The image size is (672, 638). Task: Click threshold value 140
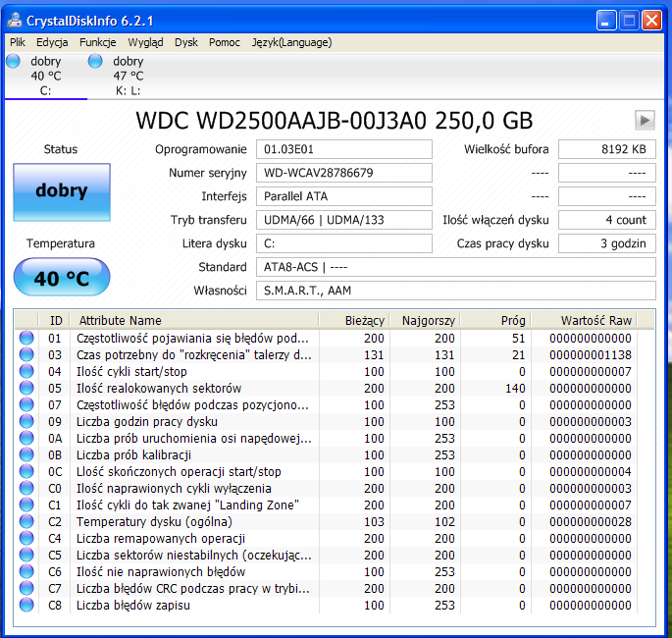515,389
